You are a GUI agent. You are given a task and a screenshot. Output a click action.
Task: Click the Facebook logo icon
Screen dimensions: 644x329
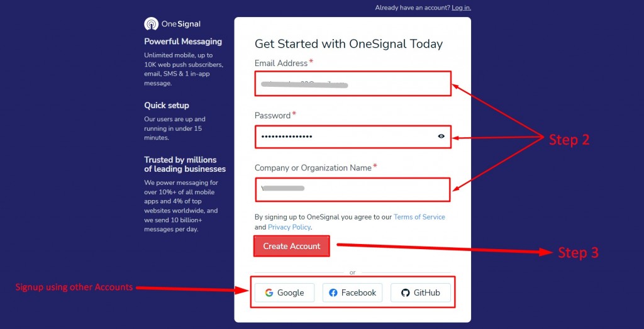click(x=333, y=293)
